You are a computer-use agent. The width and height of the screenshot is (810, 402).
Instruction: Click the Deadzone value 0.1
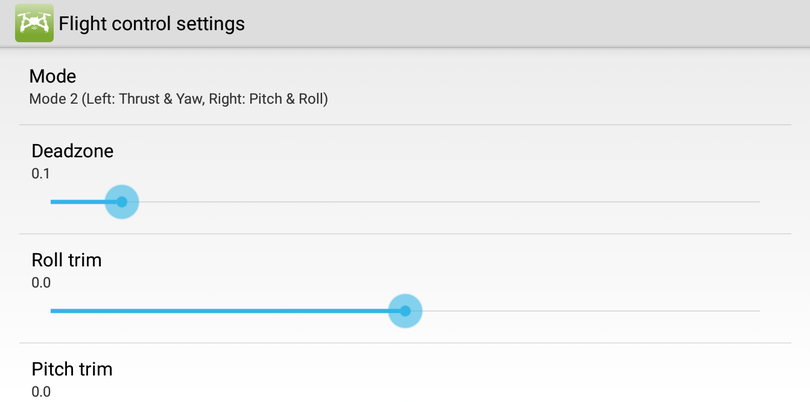pyautogui.click(x=40, y=173)
